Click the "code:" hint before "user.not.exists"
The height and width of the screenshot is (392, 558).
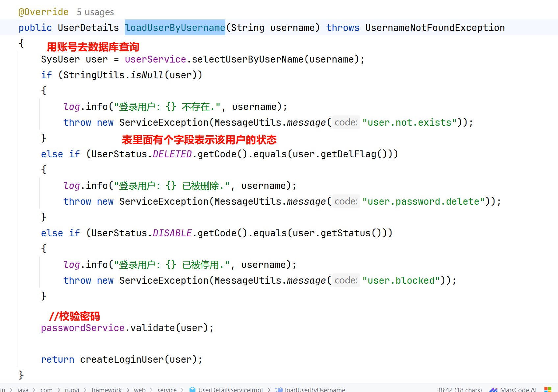pyautogui.click(x=346, y=122)
